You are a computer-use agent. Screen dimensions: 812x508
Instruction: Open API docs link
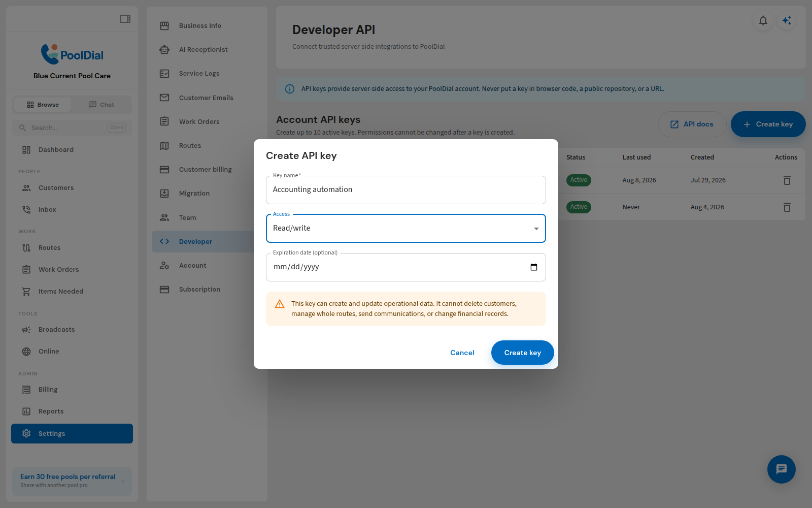click(692, 124)
